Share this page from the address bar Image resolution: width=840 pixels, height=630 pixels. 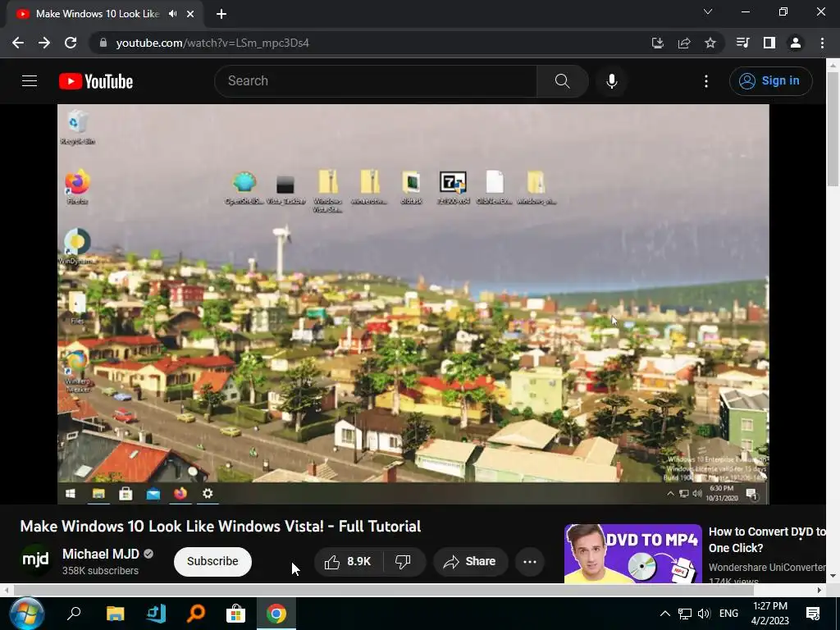tap(684, 43)
